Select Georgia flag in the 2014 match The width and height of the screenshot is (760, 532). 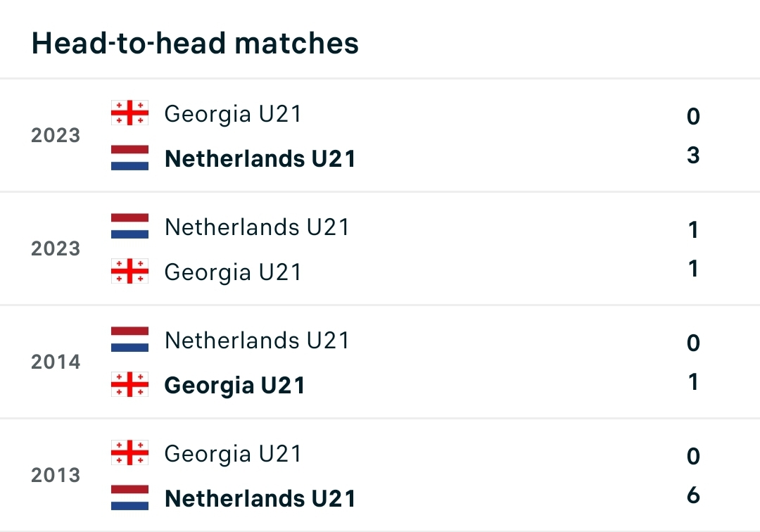coord(129,385)
